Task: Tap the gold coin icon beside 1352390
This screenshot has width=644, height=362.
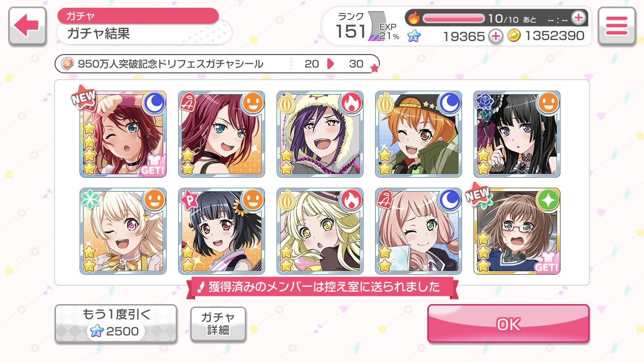Action: tap(514, 36)
